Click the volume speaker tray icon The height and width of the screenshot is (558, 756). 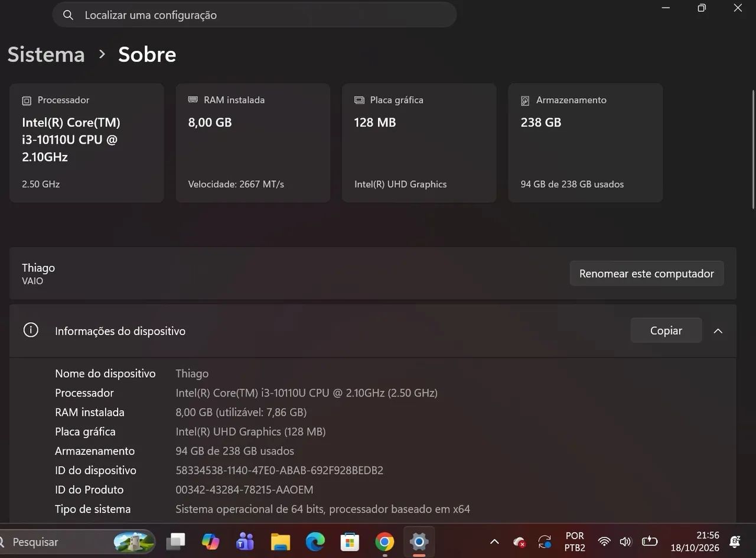(x=625, y=541)
